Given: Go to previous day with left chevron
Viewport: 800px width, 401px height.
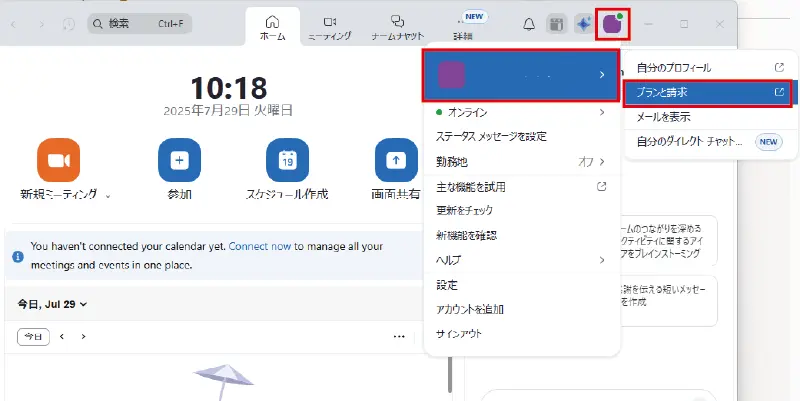Looking at the screenshot, I should pos(62,336).
